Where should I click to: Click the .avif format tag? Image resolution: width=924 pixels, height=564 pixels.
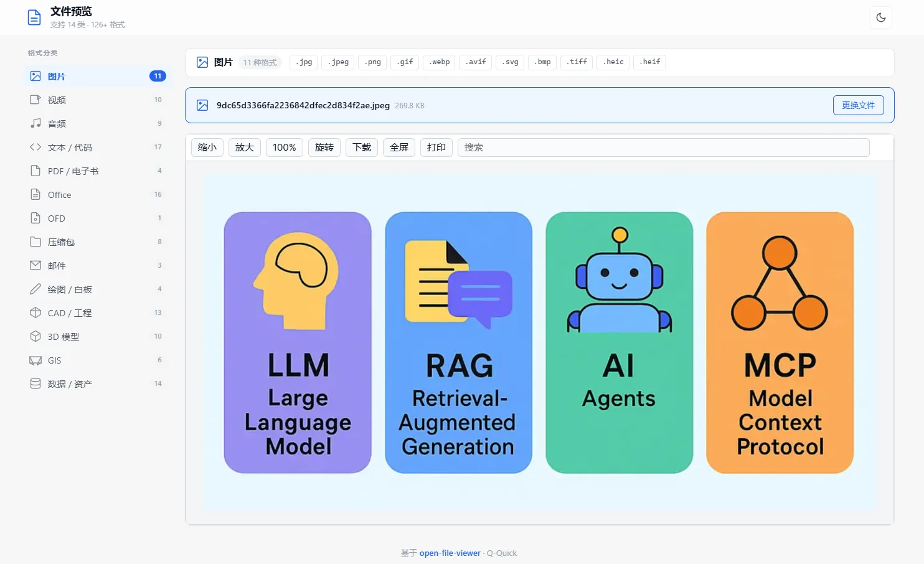pyautogui.click(x=476, y=62)
